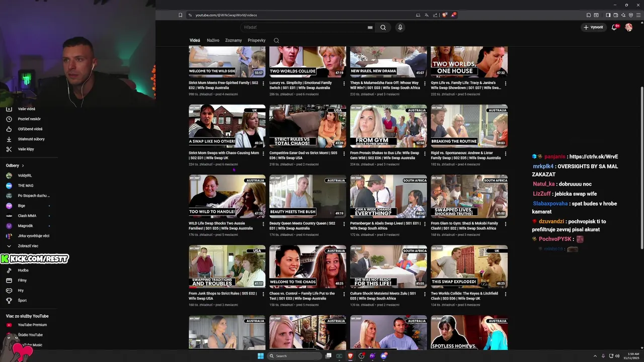The height and width of the screenshot is (362, 644).
Task: Click the taskbar volume speaker icon
Action: tap(617, 356)
